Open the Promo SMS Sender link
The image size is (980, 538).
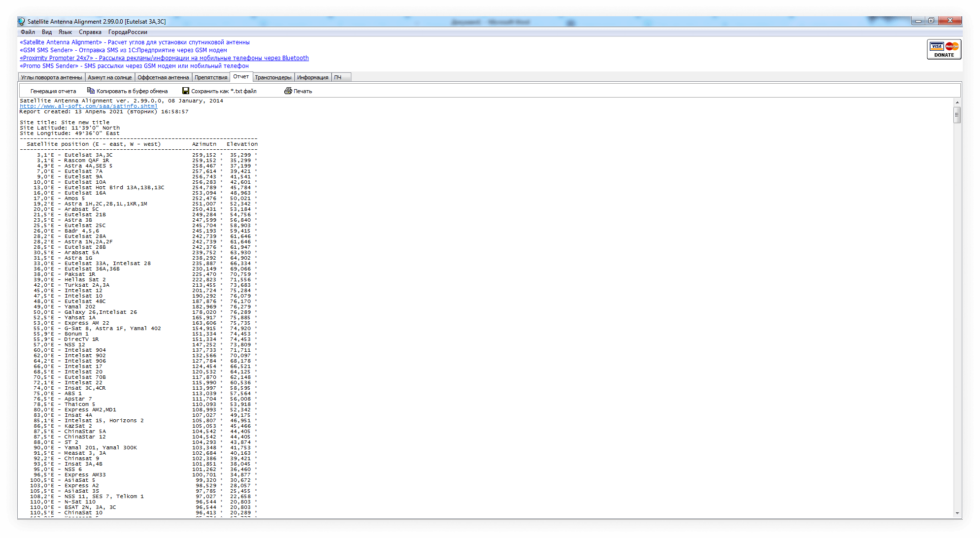click(134, 66)
